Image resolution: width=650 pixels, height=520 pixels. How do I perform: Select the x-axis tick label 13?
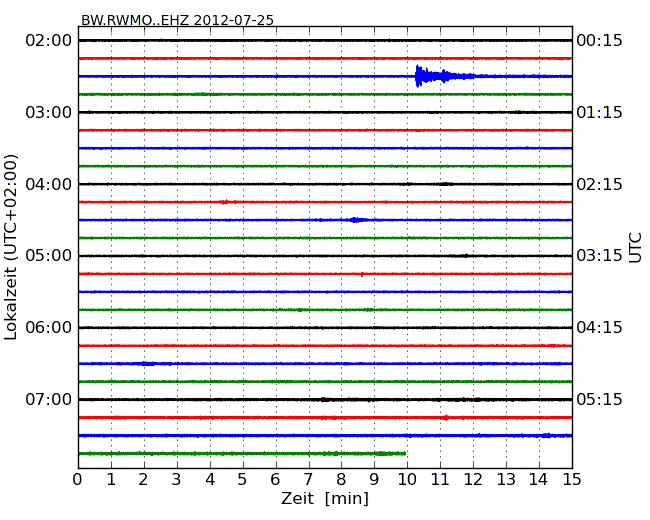coord(506,480)
